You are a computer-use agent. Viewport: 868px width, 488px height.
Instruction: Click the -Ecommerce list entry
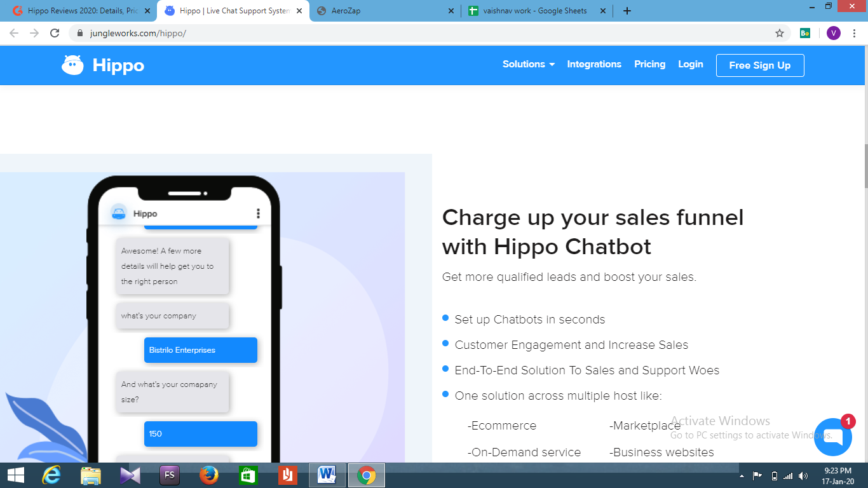coord(502,426)
